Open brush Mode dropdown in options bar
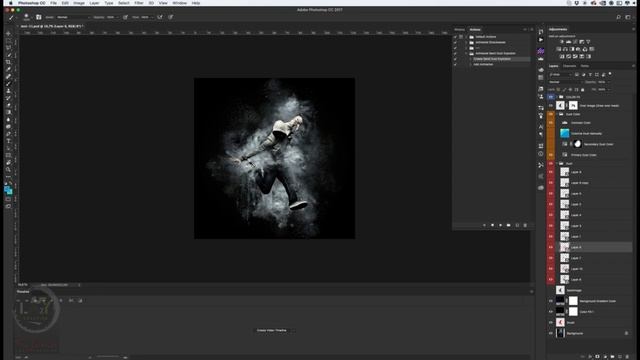Image resolution: width=640 pixels, height=360 pixels. click(x=73, y=17)
